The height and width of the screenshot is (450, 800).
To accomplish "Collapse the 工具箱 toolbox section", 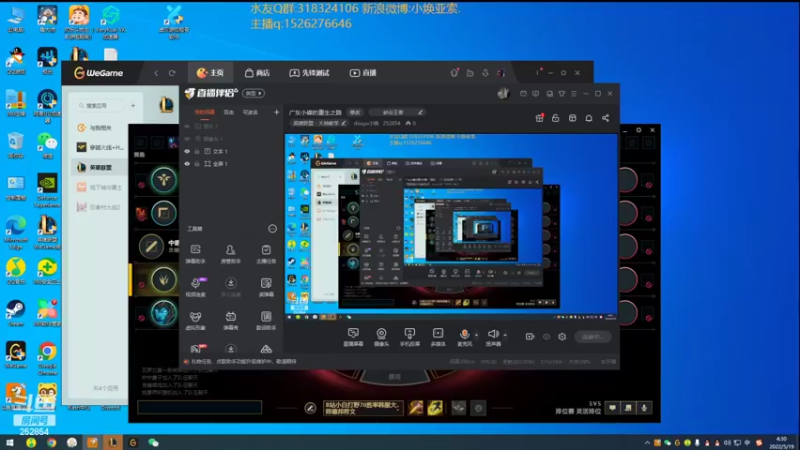I will [x=272, y=229].
